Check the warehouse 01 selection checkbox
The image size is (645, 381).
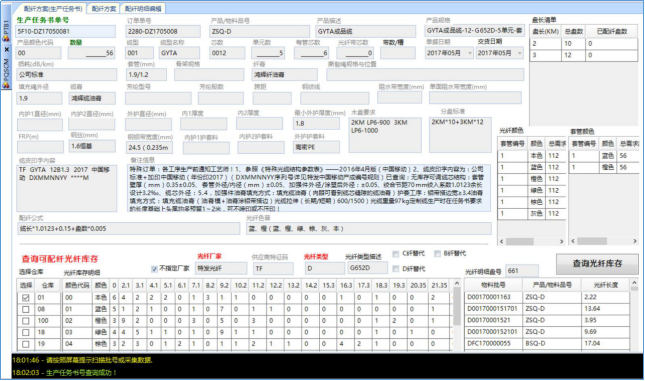point(26,297)
